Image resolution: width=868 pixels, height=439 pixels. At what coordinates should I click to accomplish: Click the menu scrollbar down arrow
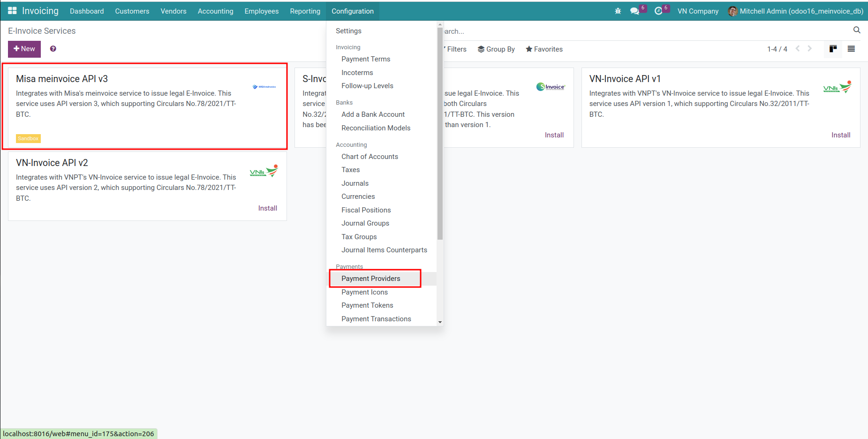click(x=440, y=322)
